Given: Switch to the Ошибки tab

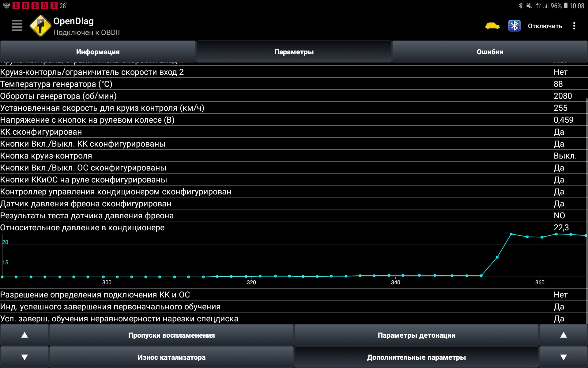Looking at the screenshot, I should pos(490,52).
